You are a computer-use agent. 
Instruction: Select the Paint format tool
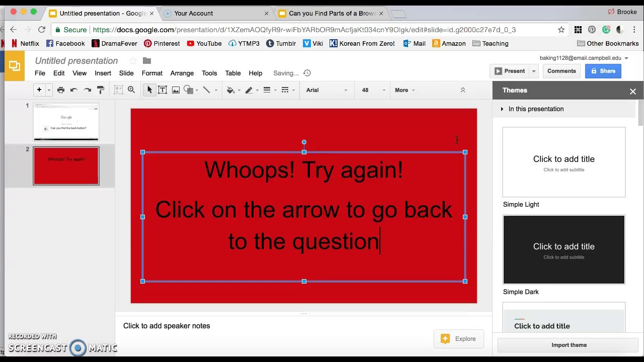point(101,90)
